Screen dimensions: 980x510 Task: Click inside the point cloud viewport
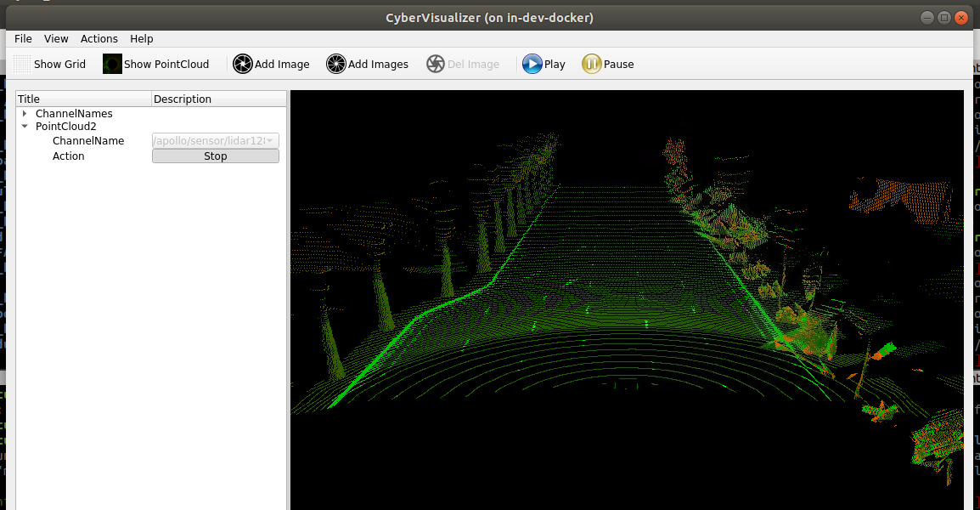click(x=627, y=297)
